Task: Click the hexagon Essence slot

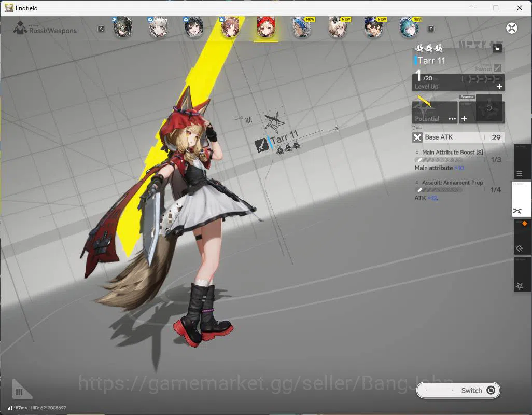Action: pyautogui.click(x=489, y=108)
